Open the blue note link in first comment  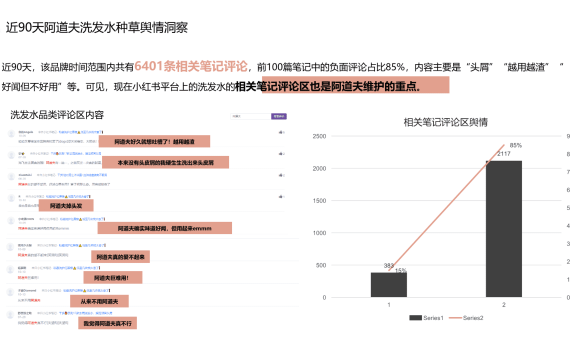click(x=81, y=132)
